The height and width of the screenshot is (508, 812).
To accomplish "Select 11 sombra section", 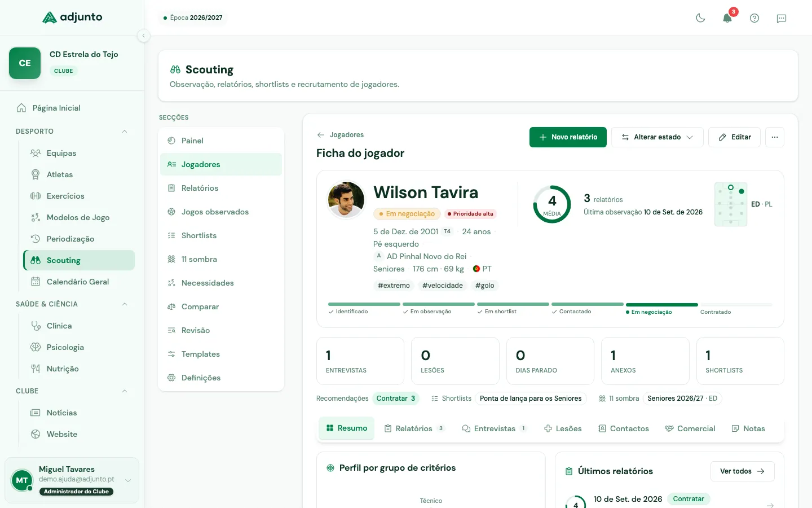I will pyautogui.click(x=221, y=259).
